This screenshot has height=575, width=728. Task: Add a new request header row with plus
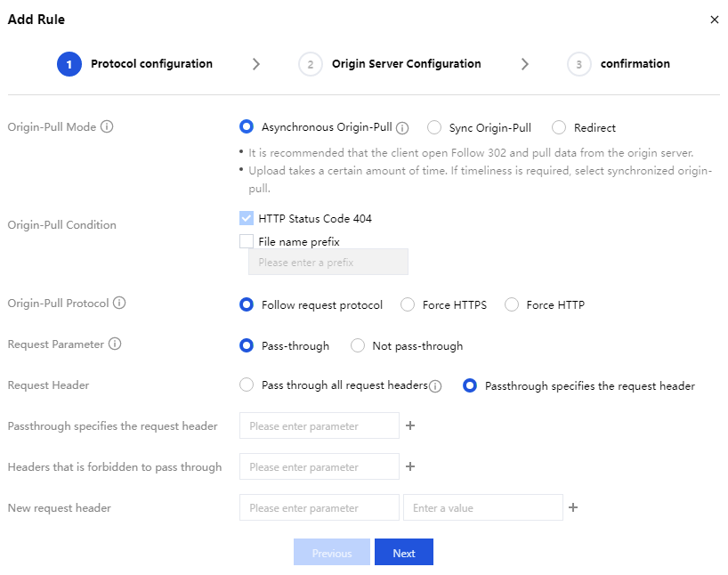[x=574, y=508]
